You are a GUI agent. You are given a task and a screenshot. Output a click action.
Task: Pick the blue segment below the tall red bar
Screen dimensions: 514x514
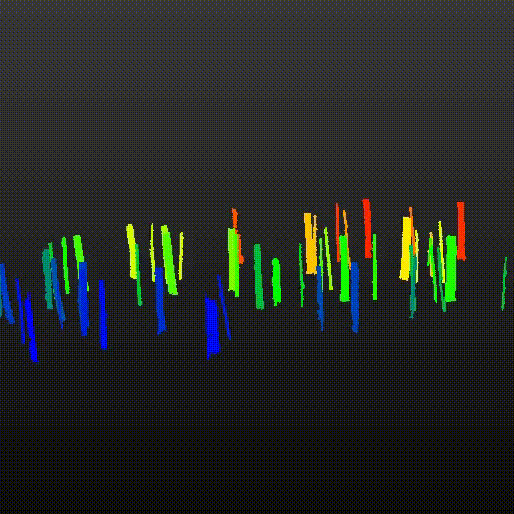[355, 297]
